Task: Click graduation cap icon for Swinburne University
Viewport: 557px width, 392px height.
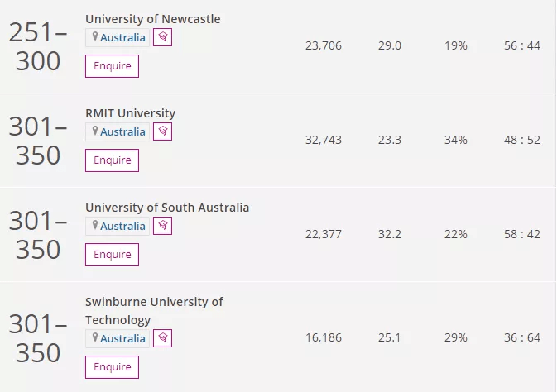Action: coord(163,338)
